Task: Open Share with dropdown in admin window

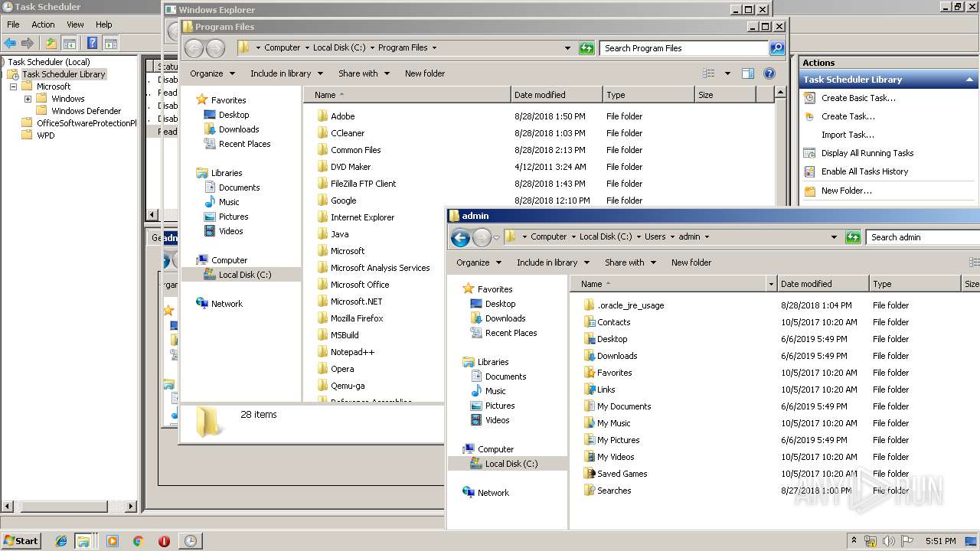Action: pos(630,262)
